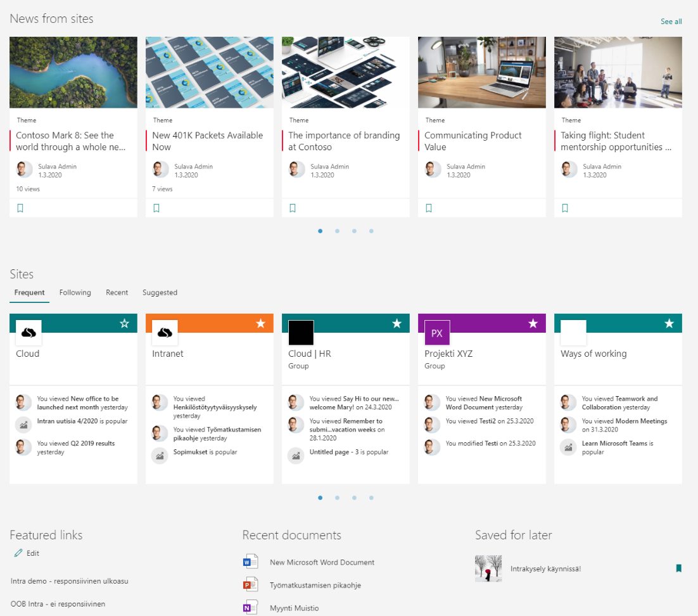698x616 pixels.
Task: Follow the Cloud site by clicking its star
Action: pos(125,323)
